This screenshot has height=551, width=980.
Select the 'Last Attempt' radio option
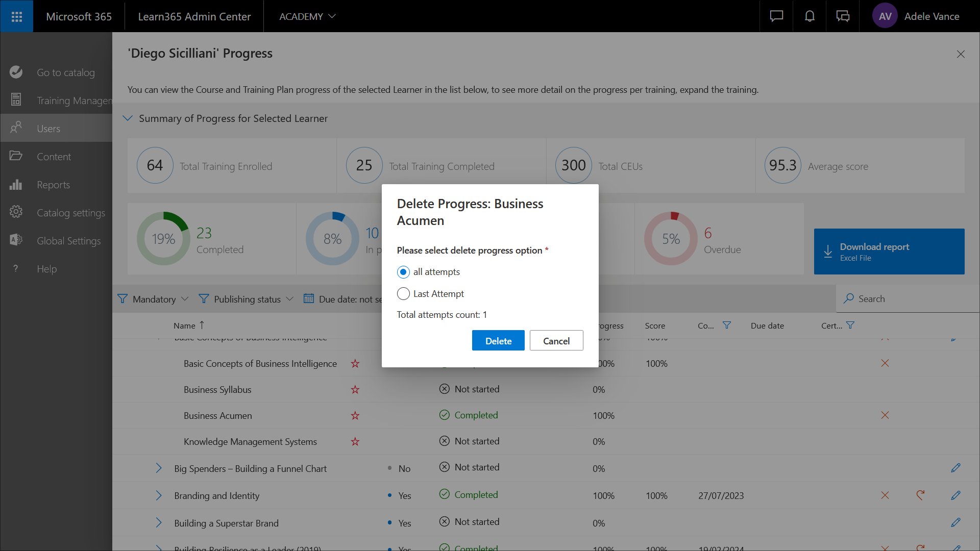point(403,294)
